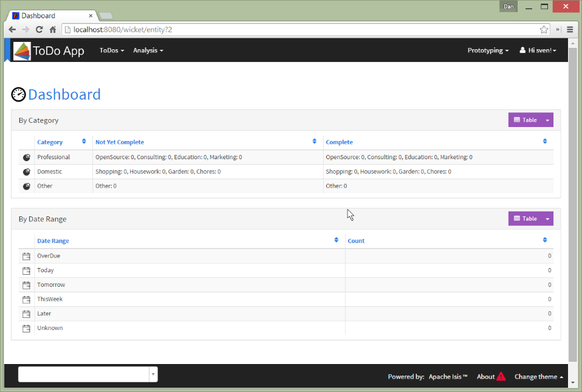
Task: Open the Domestic row's pie chart icon
Action: coord(26,172)
